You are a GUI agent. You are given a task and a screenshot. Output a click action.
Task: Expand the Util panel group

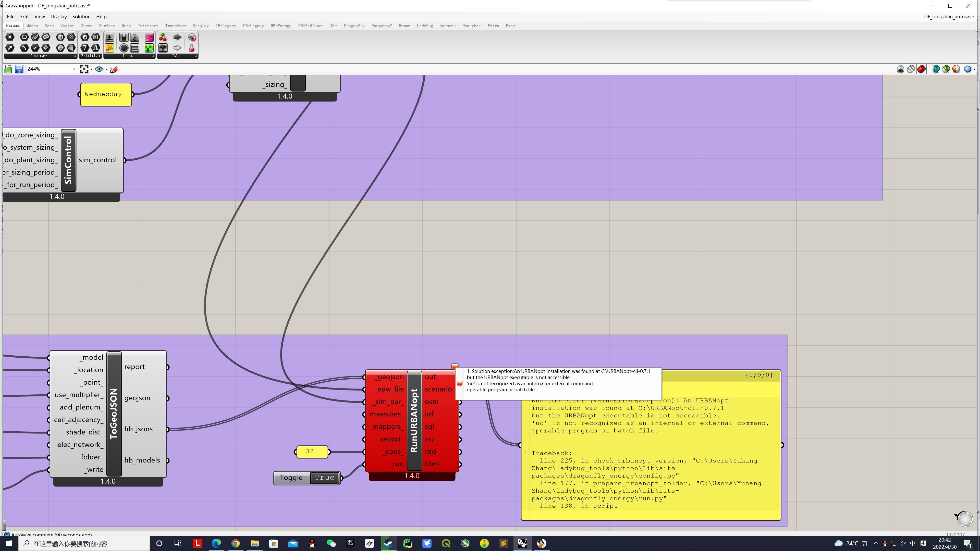pos(196,56)
